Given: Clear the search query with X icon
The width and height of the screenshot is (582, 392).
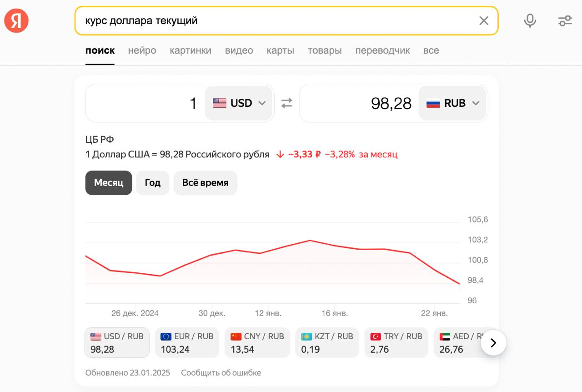Looking at the screenshot, I should 484,21.
